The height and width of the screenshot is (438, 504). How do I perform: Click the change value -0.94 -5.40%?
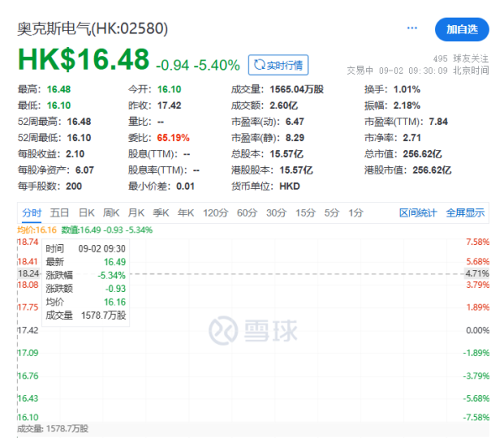(197, 65)
